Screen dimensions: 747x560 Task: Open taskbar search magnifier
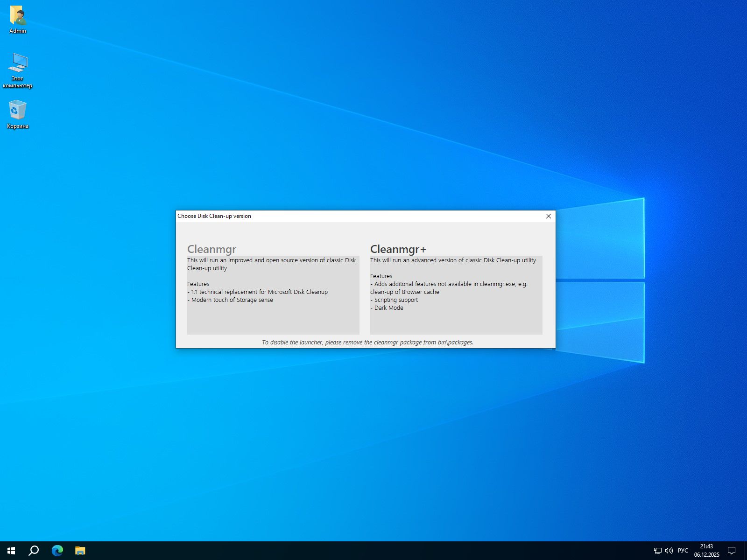point(34,551)
